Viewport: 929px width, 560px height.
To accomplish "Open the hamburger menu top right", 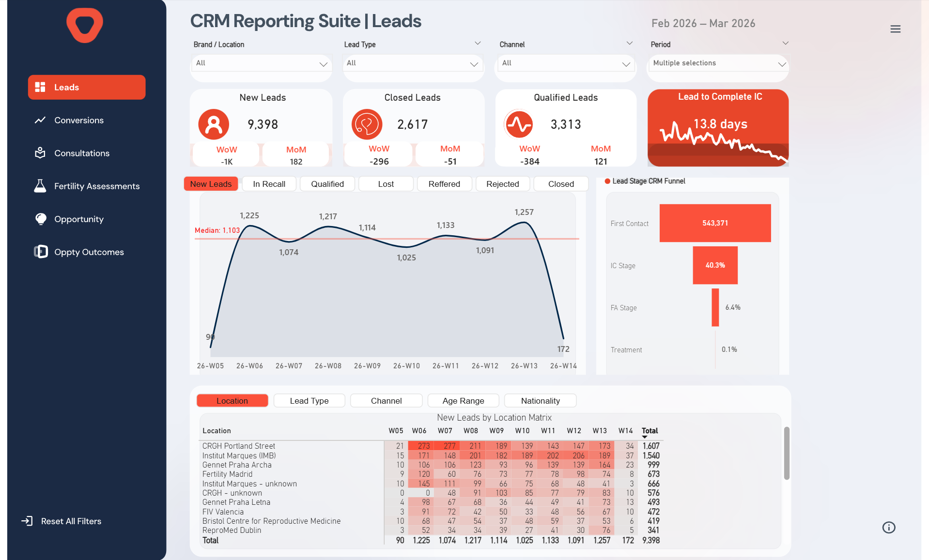I will pos(895,29).
